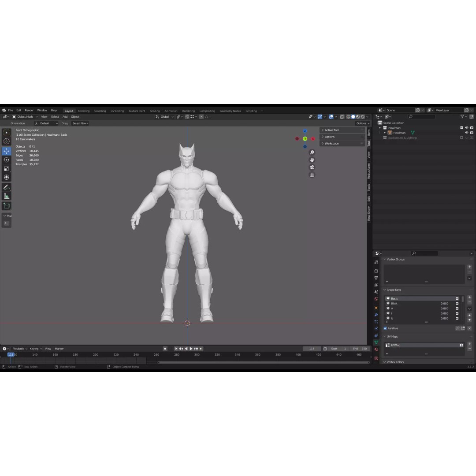The height and width of the screenshot is (476, 476).
Task: Activate the Move tool
Action: point(6,151)
